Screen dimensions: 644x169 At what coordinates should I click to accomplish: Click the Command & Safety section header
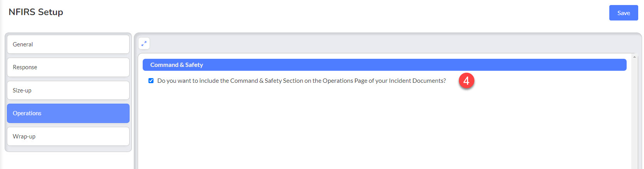384,65
